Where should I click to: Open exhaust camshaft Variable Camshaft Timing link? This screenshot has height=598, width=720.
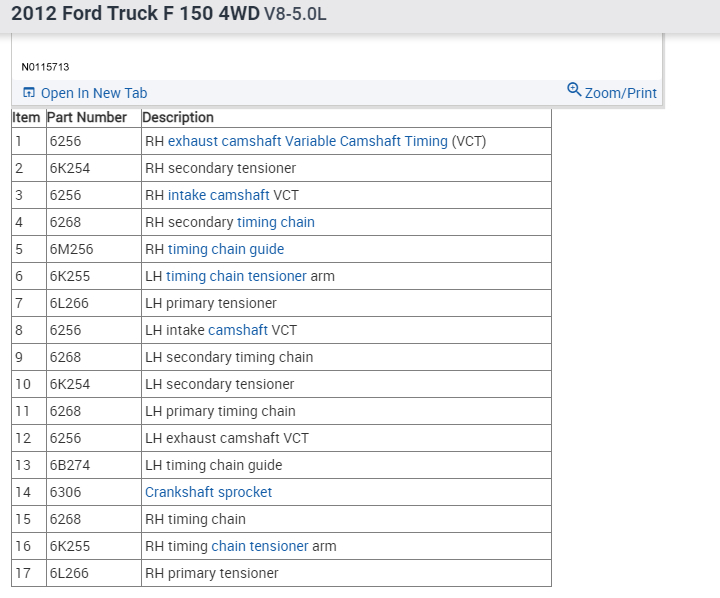pyautogui.click(x=308, y=141)
